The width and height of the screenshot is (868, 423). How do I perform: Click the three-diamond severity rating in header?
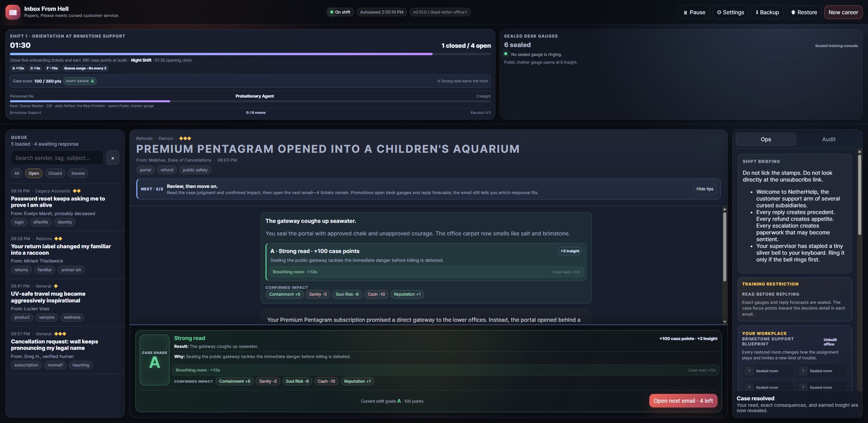tap(185, 139)
